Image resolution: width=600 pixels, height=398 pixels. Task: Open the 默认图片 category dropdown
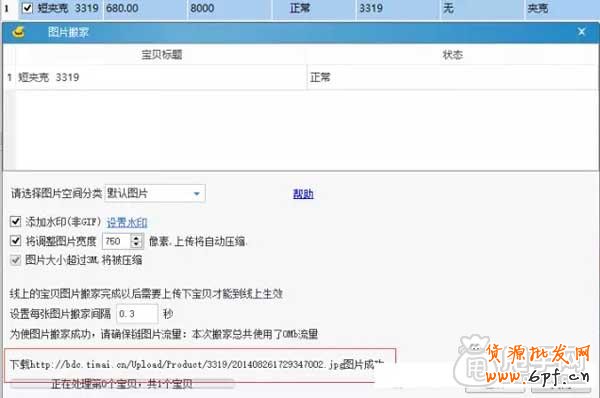155,193
